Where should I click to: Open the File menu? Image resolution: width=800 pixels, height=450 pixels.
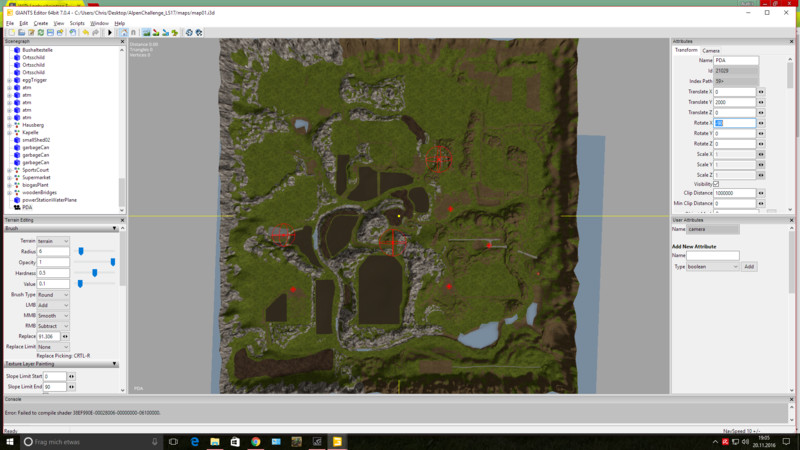(10, 23)
